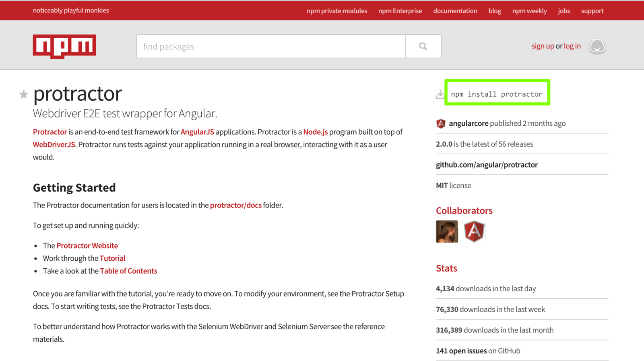Star the protractor package
644x361 pixels.
pos(24,94)
